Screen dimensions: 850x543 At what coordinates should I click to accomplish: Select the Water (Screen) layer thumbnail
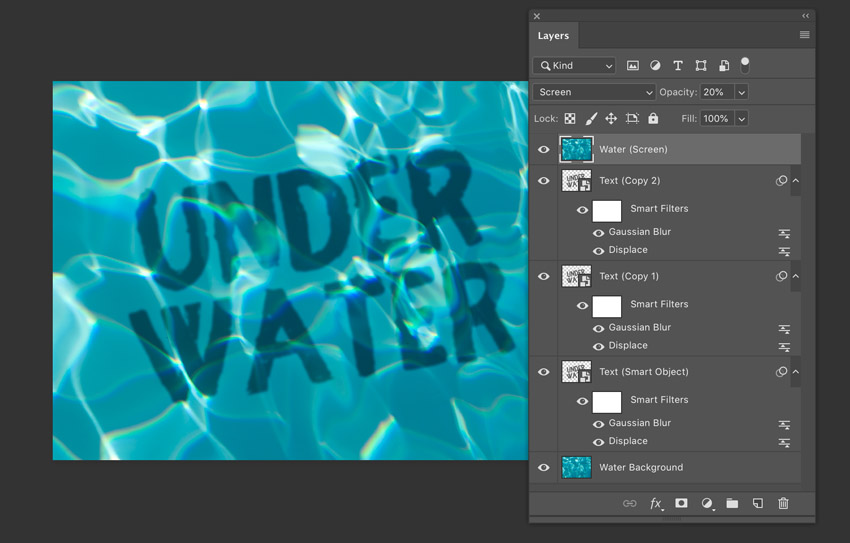576,150
